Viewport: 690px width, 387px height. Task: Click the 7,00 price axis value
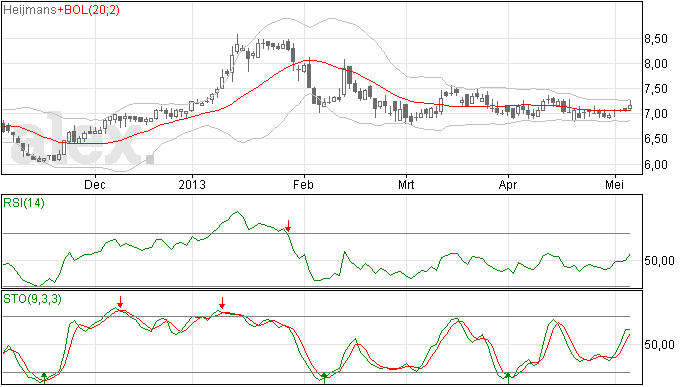656,114
